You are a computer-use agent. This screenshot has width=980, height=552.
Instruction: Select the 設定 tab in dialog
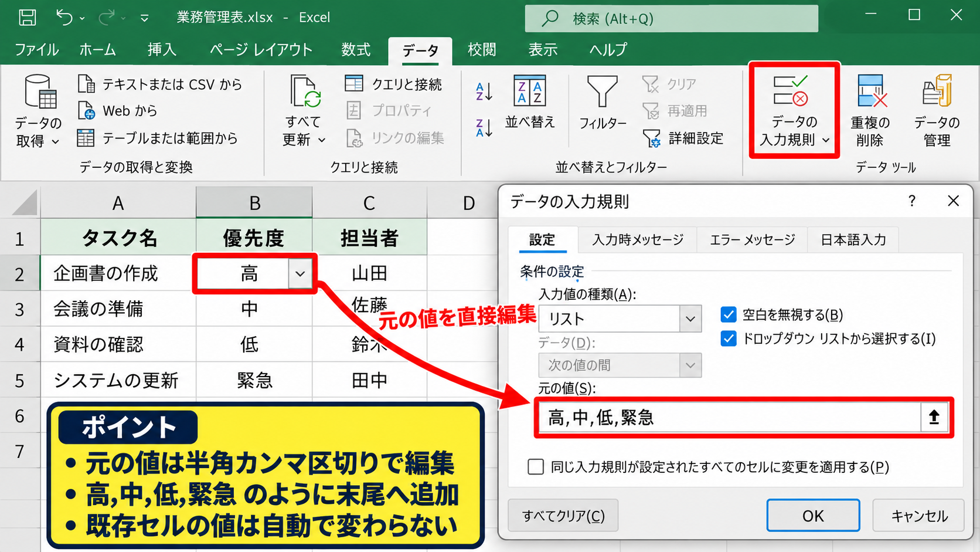pos(542,239)
